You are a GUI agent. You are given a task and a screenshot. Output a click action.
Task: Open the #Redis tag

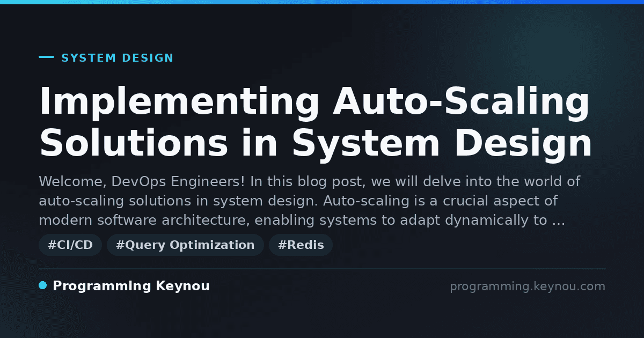(x=301, y=245)
